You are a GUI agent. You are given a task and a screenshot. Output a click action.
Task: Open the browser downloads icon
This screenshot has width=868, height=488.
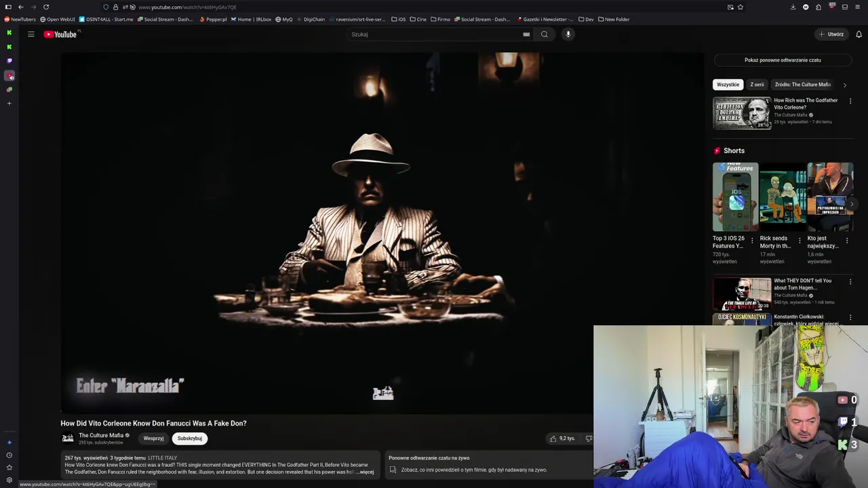tap(793, 7)
